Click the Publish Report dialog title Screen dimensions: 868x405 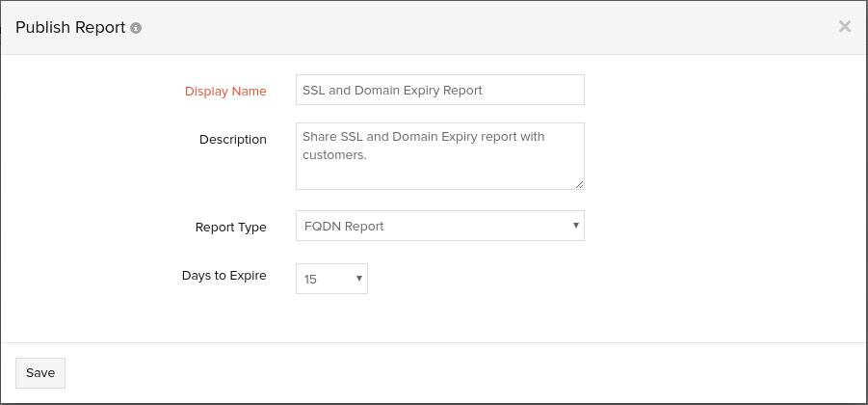[70, 28]
